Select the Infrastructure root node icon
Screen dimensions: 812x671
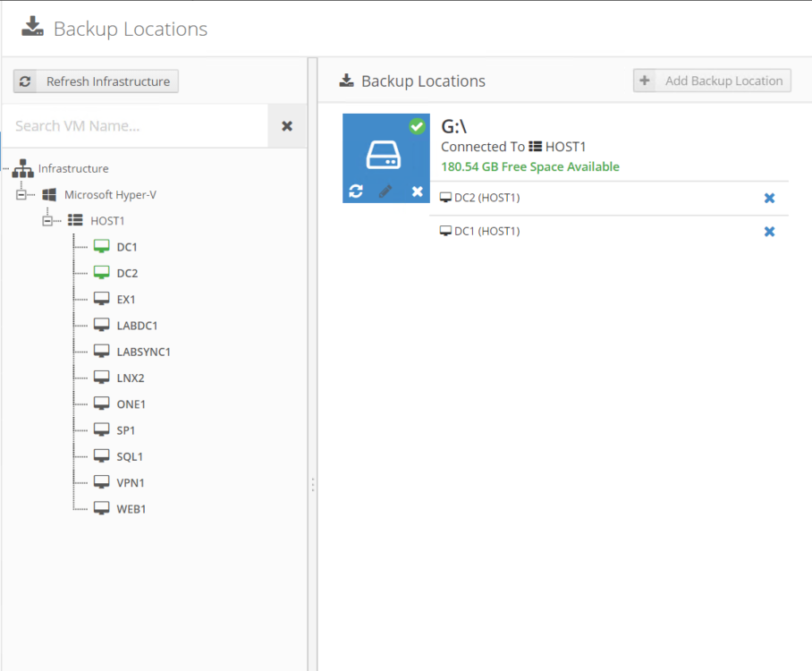pyautogui.click(x=23, y=168)
